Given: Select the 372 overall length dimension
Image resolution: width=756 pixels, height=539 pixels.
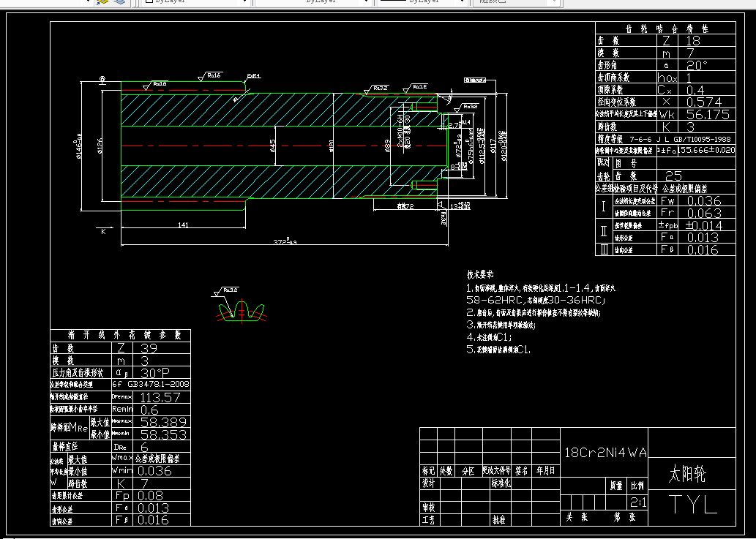Looking at the screenshot, I should coord(285,242).
